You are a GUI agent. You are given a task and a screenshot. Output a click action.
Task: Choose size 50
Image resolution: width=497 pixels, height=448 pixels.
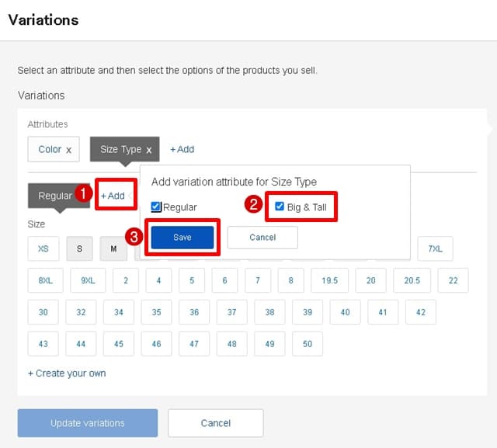coord(308,343)
